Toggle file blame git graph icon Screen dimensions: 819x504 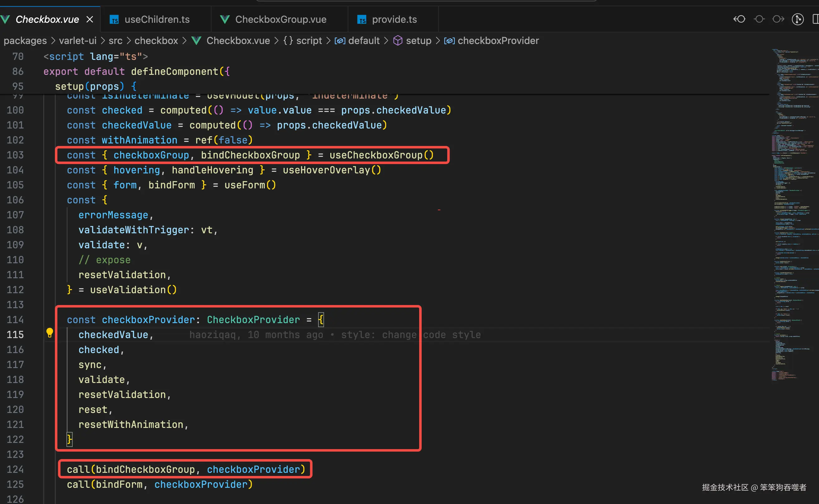(x=798, y=19)
